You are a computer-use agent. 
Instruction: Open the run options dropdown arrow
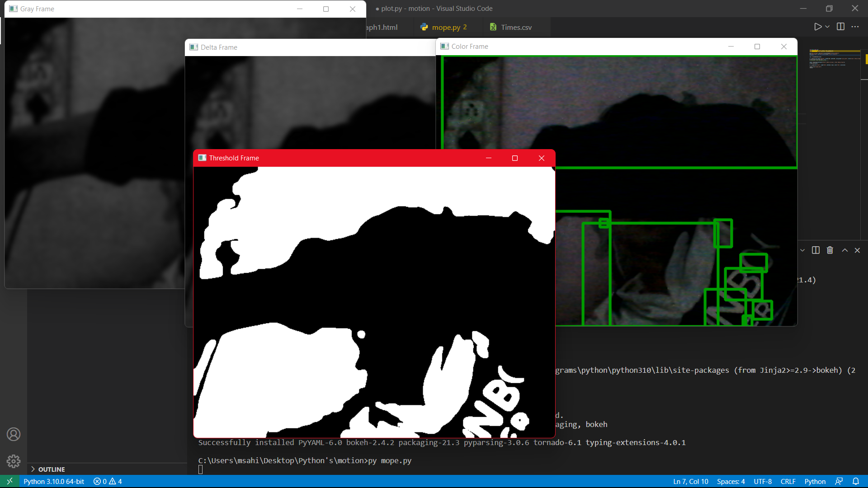point(827,27)
